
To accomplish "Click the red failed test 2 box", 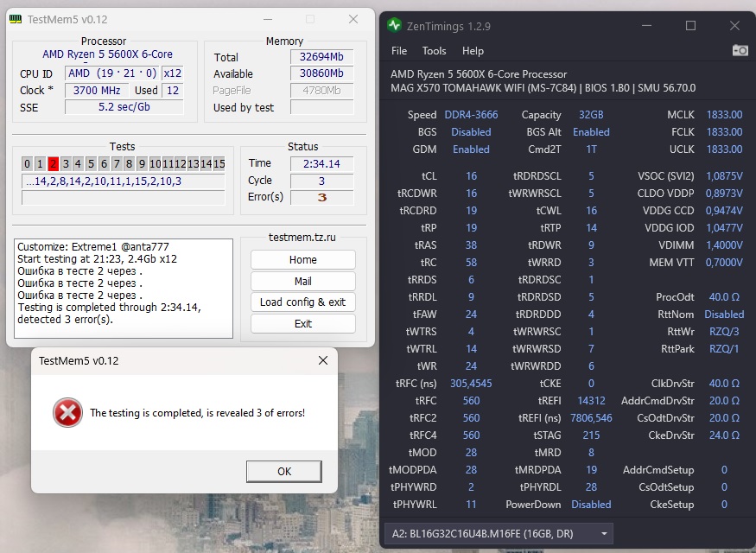I will click(x=53, y=164).
